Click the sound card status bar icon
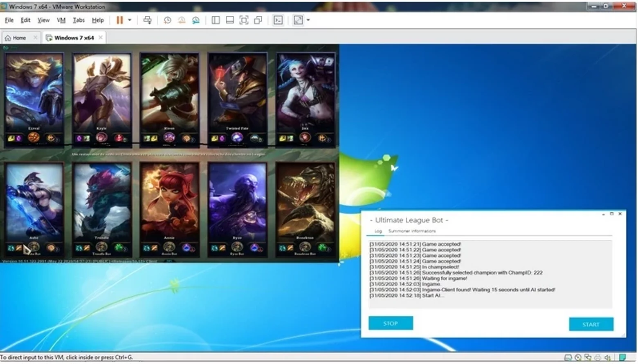Screen dimensions: 638x364 click(608, 357)
